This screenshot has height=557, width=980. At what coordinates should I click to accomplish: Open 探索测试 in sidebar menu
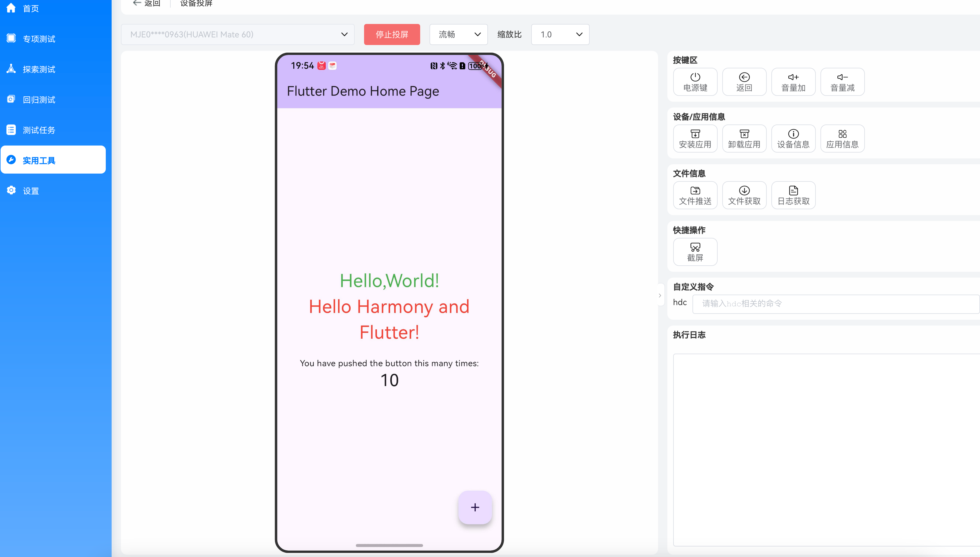point(39,69)
